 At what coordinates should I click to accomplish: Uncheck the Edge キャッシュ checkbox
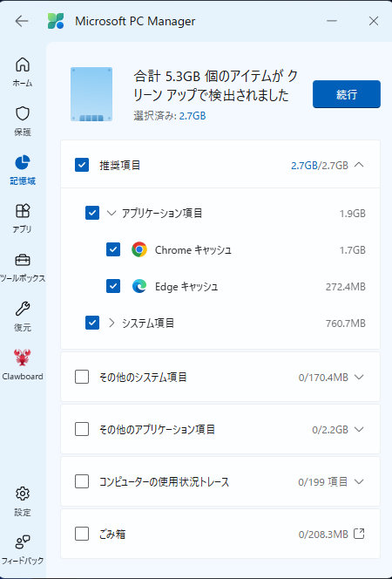113,287
